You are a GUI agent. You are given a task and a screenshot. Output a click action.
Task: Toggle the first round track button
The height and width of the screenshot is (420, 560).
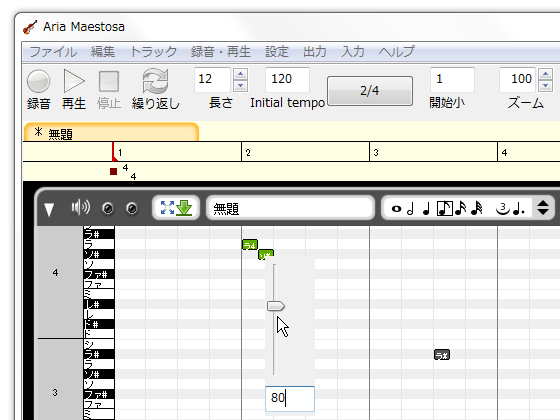coord(108,208)
